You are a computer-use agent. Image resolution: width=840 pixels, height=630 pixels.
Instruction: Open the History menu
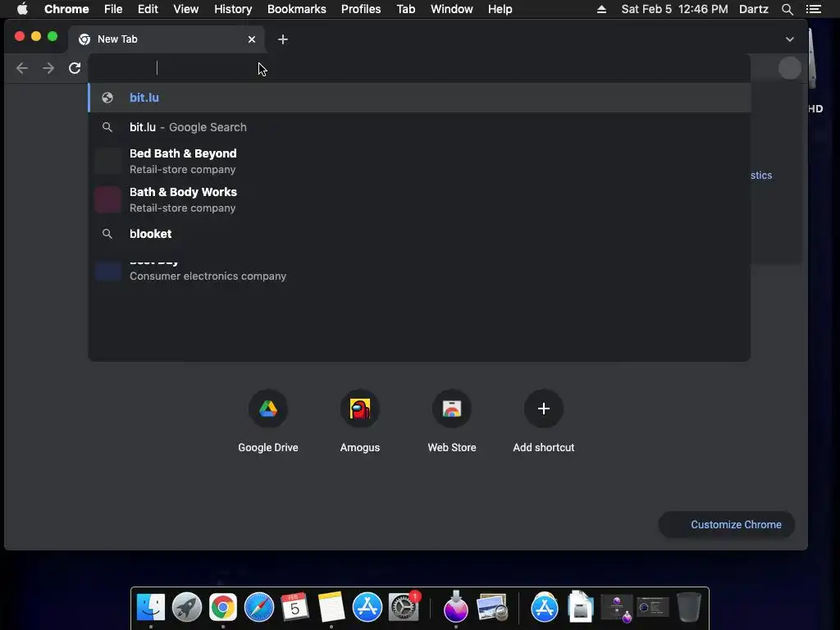233,9
